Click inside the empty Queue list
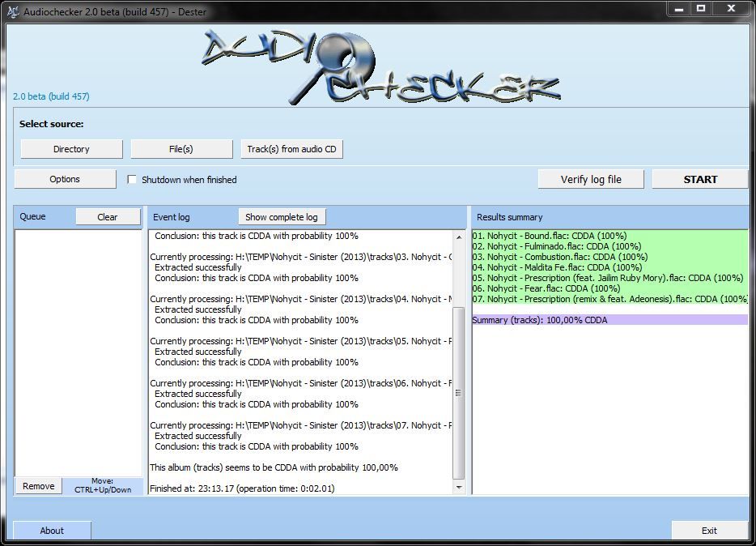 79,353
